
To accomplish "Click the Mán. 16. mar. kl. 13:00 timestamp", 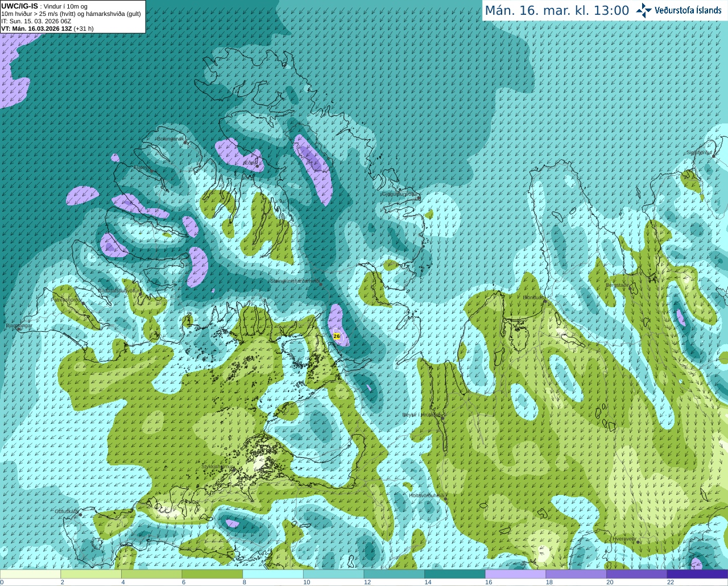I will (x=557, y=10).
